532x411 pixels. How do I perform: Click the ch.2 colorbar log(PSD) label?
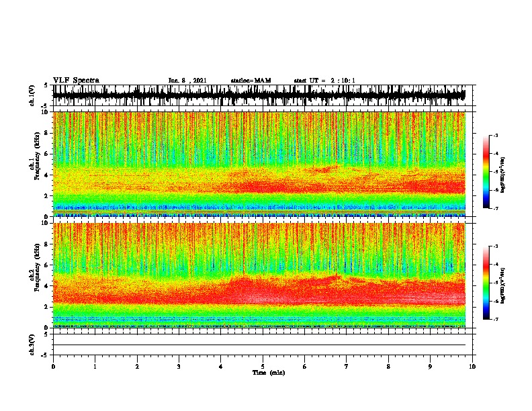coord(503,285)
